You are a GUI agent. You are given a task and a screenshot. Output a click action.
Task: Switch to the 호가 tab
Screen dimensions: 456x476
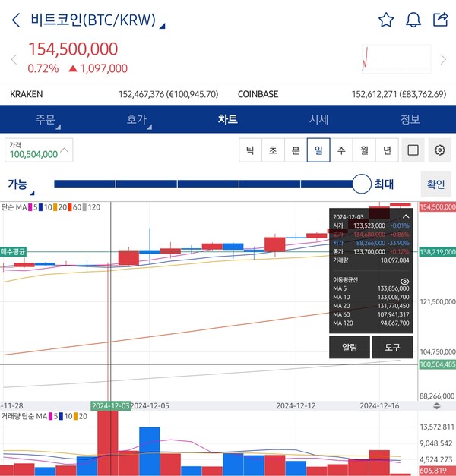pyautogui.click(x=137, y=119)
